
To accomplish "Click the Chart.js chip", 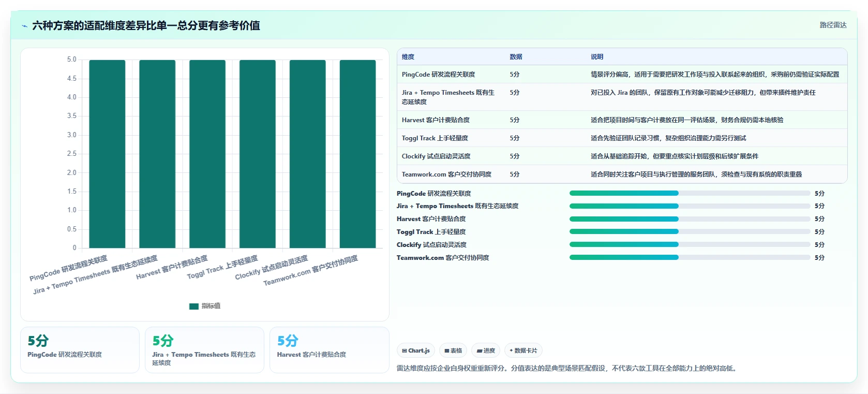I will coord(416,351).
